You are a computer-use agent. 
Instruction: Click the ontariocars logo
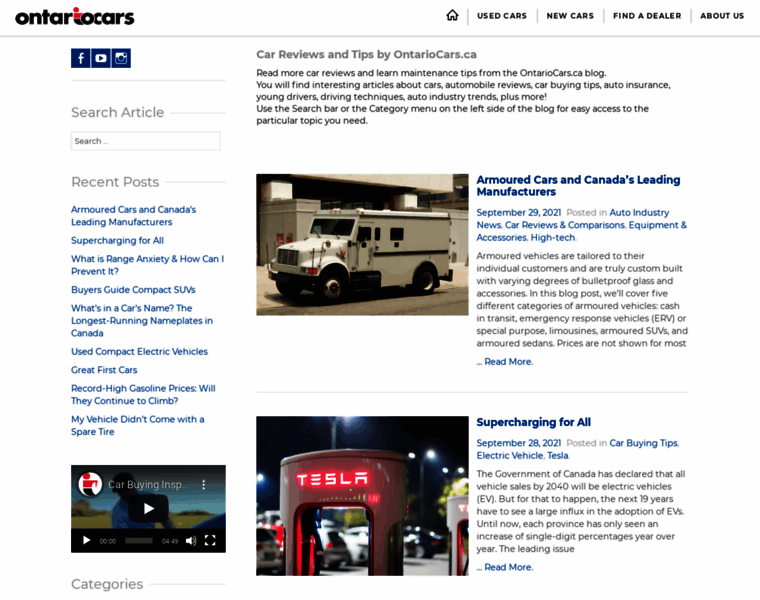point(75,16)
